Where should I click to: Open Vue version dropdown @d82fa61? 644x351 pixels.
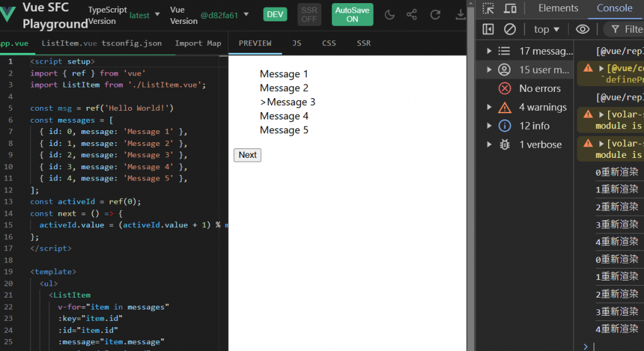pyautogui.click(x=225, y=15)
